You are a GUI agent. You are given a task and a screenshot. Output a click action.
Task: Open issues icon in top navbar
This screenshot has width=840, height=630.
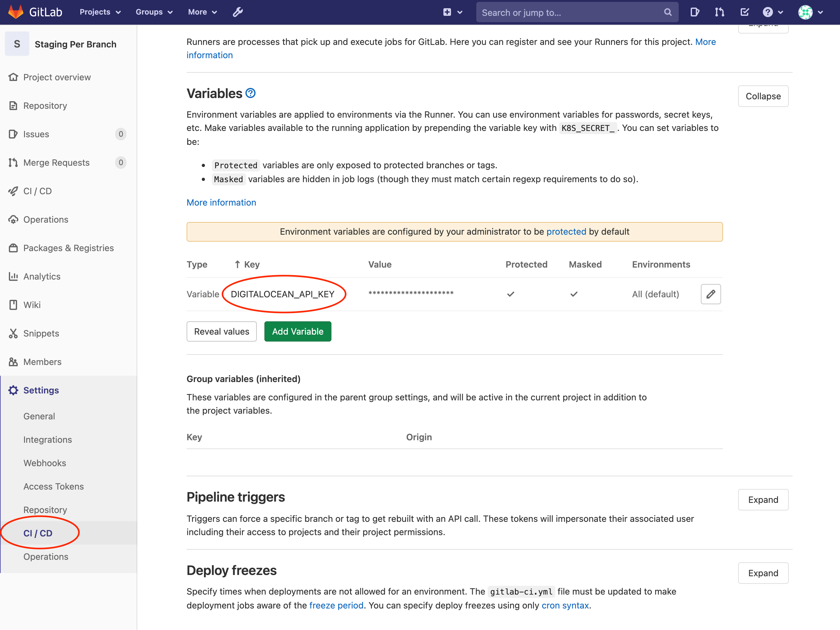695,12
